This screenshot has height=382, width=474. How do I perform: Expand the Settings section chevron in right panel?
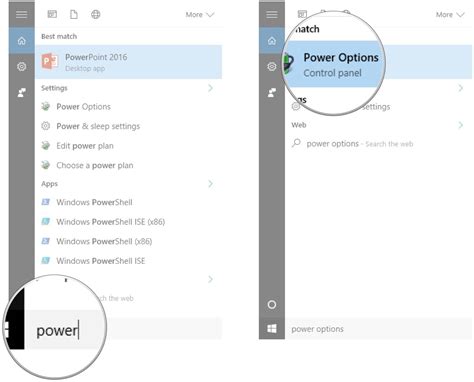[x=461, y=88]
